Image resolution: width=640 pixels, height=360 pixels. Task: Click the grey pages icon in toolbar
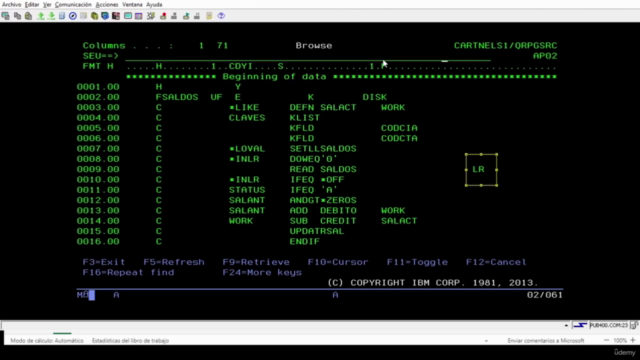click(84, 16)
